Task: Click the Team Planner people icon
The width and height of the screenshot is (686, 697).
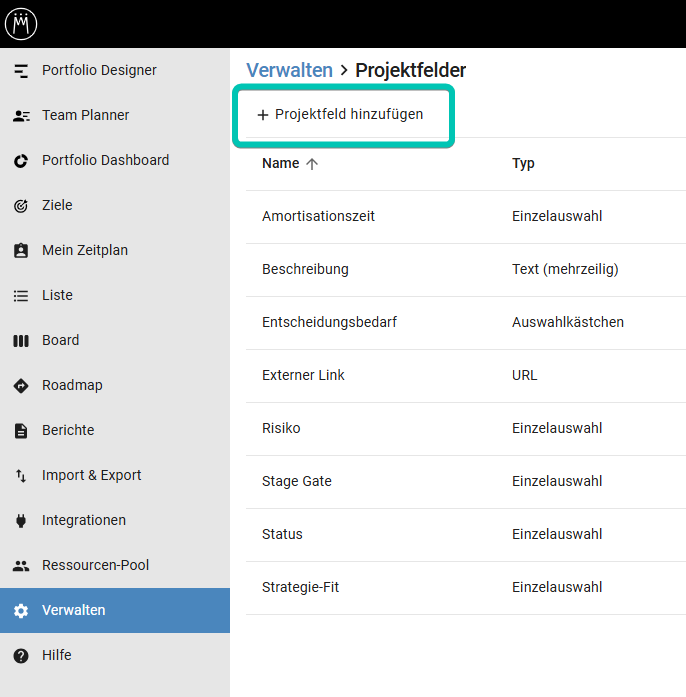Action: 21,116
